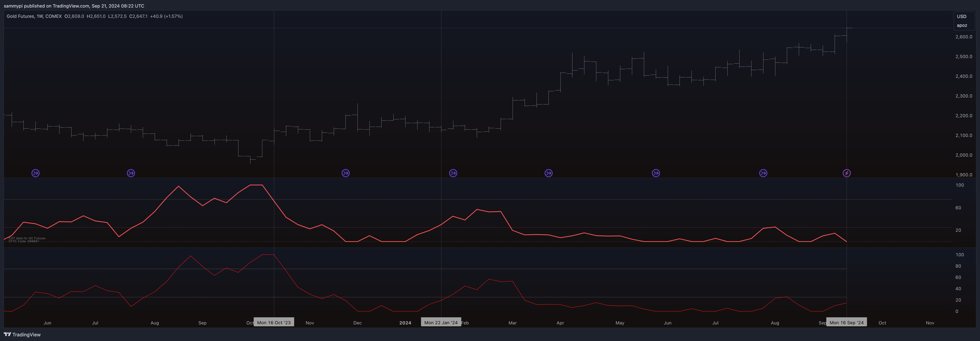Click the open value 'O2,608.0'
Viewport: 980px width, 341px height.
[74, 16]
